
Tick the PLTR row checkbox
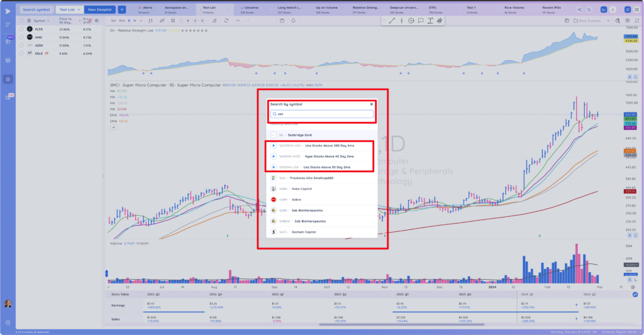pos(21,29)
